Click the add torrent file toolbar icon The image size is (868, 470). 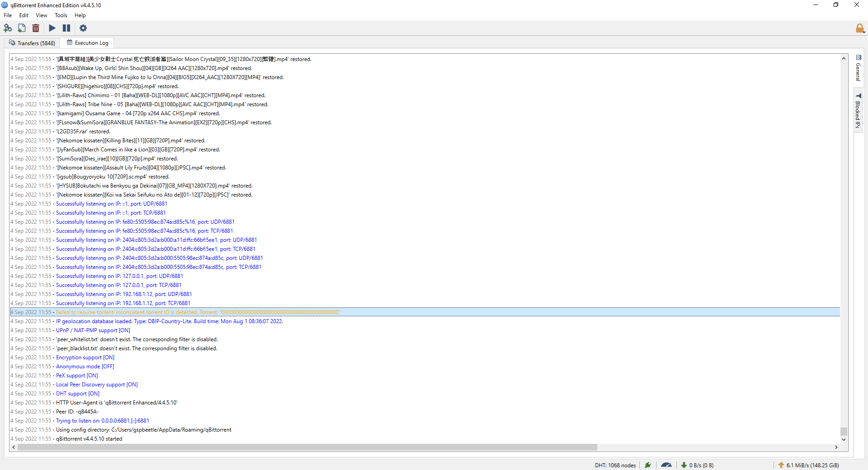(x=22, y=28)
